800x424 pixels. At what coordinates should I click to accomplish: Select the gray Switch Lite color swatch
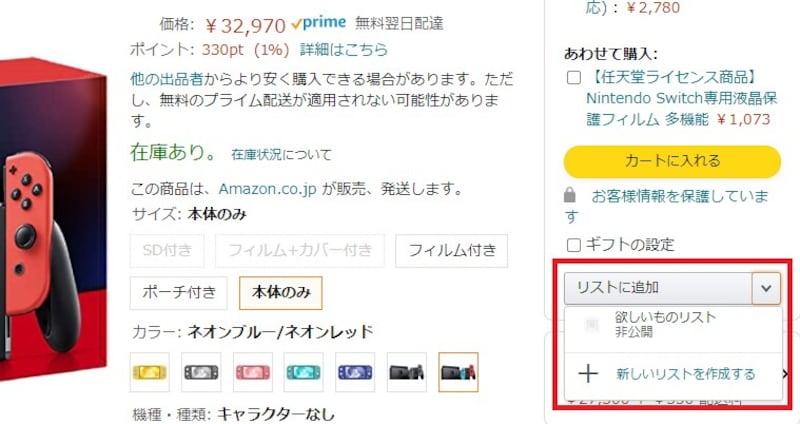[x=201, y=372]
